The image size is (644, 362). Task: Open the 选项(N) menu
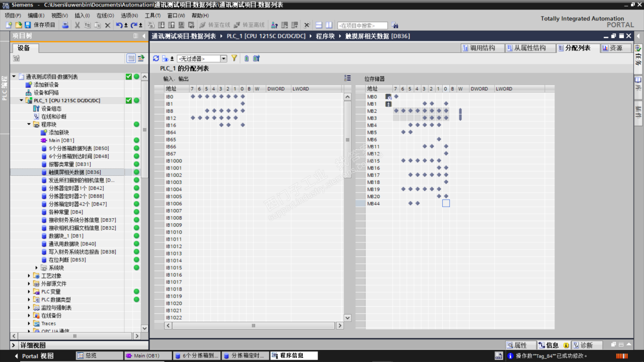(x=129, y=16)
